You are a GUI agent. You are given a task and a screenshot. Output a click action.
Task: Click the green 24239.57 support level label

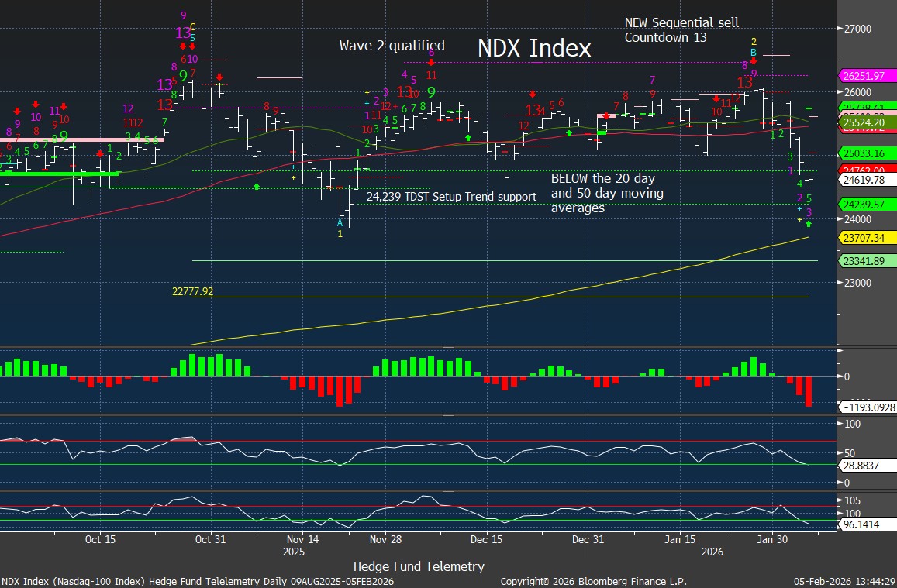[x=867, y=204]
